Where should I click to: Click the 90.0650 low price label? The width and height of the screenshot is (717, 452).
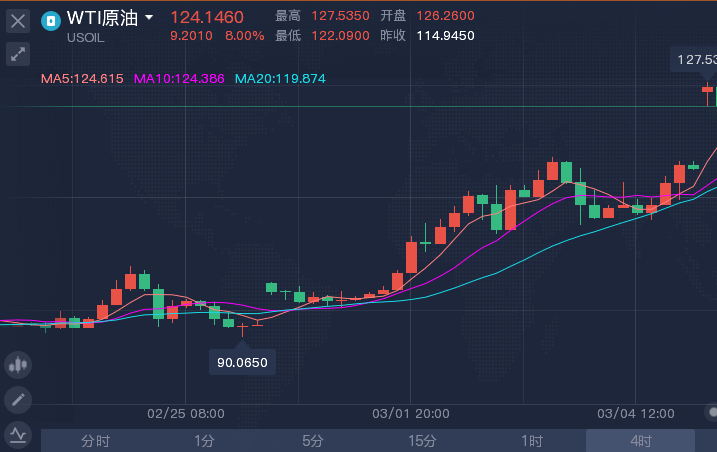(242, 362)
